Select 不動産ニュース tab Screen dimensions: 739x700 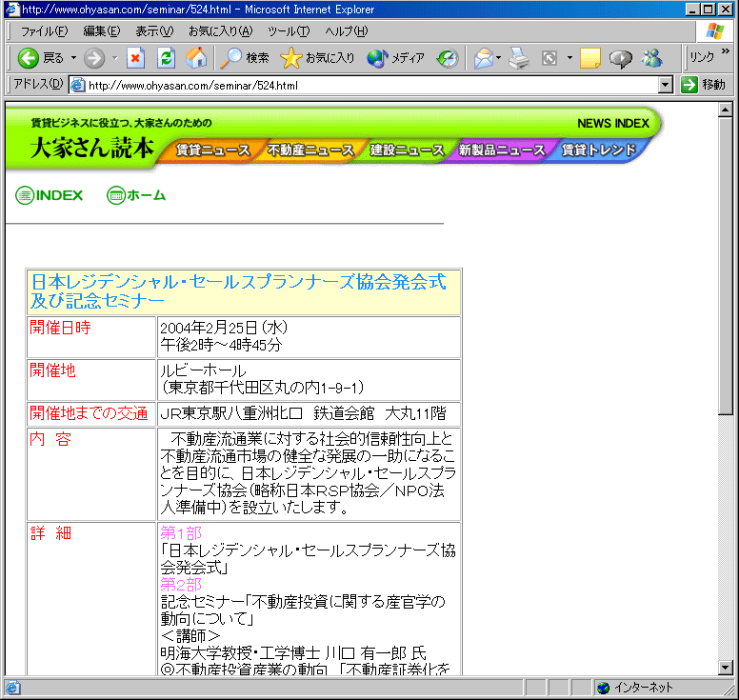(x=310, y=150)
